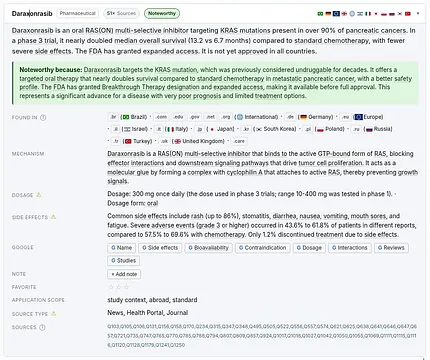
Task: Select the .edu domain tag
Action: tap(178, 117)
